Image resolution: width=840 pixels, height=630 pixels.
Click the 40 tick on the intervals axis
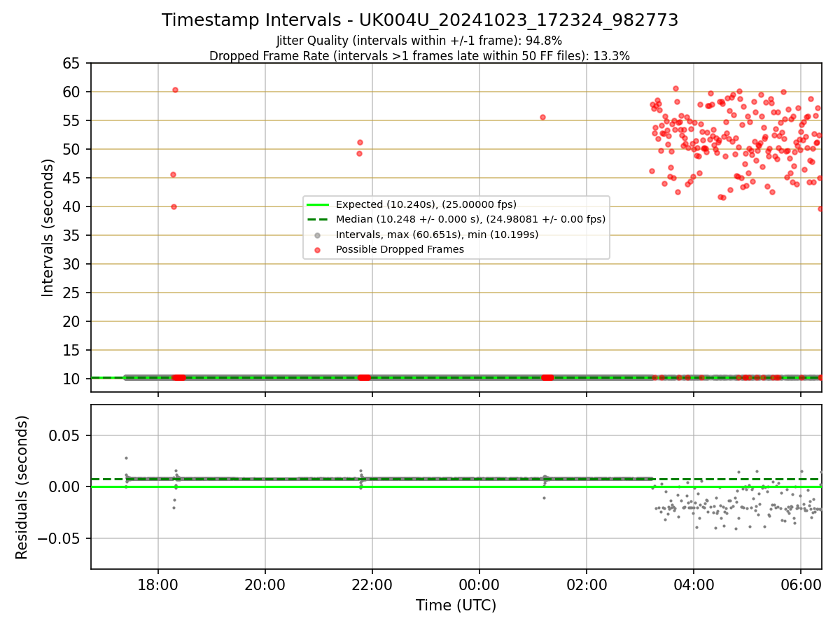(x=72, y=206)
